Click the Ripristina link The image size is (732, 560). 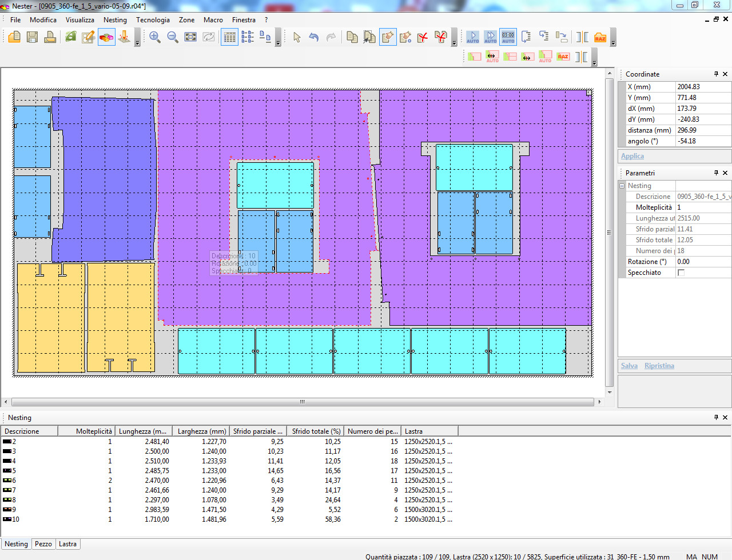click(x=659, y=366)
